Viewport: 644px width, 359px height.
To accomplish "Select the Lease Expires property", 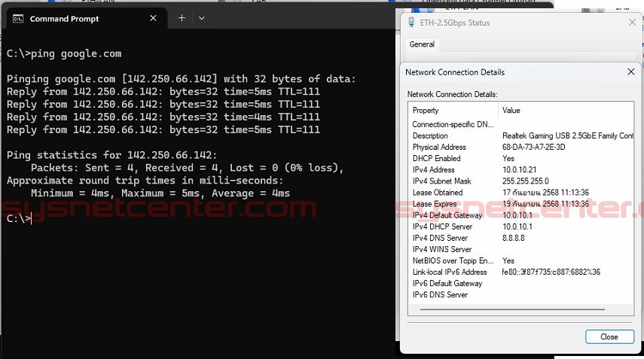I will click(434, 204).
